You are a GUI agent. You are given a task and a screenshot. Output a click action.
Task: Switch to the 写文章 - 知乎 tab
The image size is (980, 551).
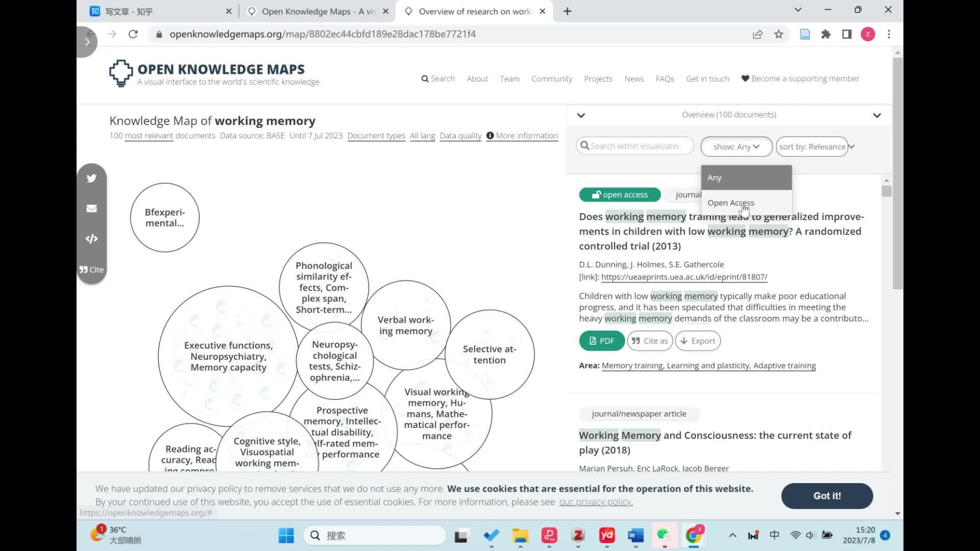(129, 11)
